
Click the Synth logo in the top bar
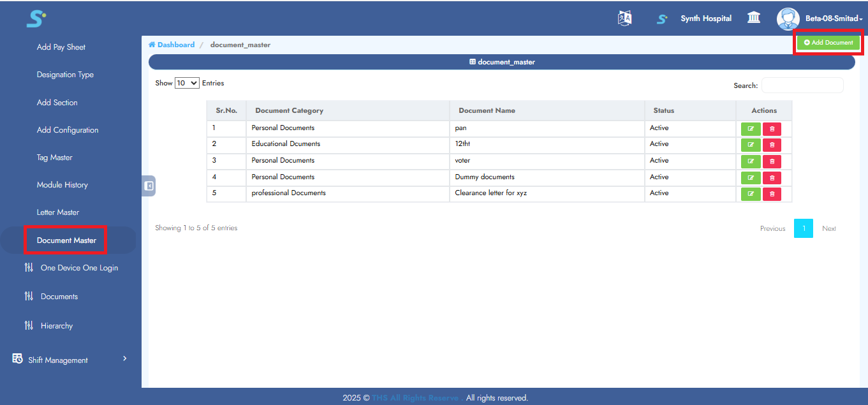pos(661,18)
